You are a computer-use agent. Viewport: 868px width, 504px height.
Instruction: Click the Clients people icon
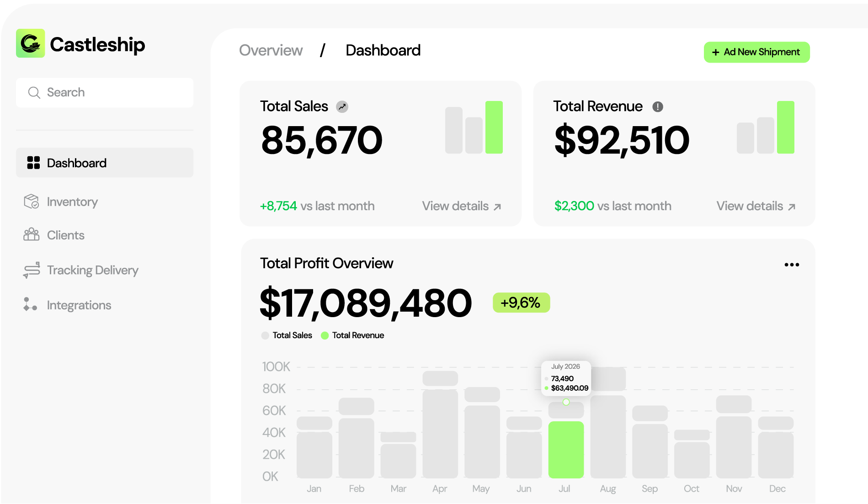31,235
